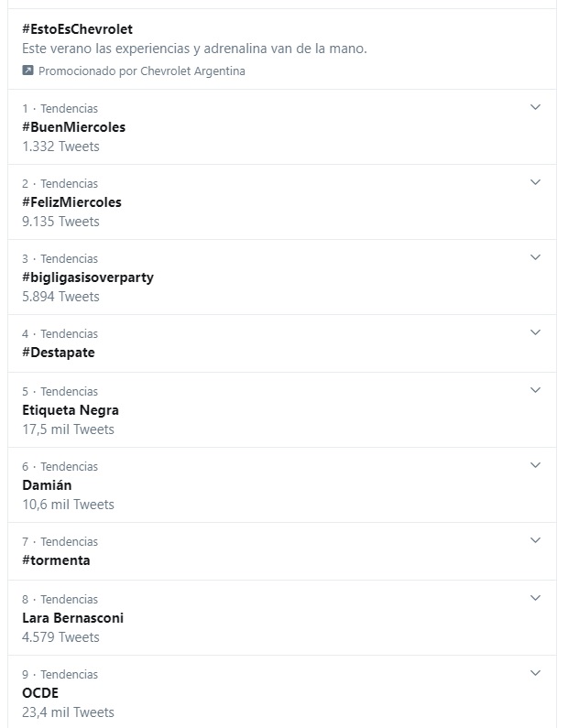View the #FelizMiercoles trending topic
Viewport: 568px width, 728px height.
pyautogui.click(x=71, y=202)
